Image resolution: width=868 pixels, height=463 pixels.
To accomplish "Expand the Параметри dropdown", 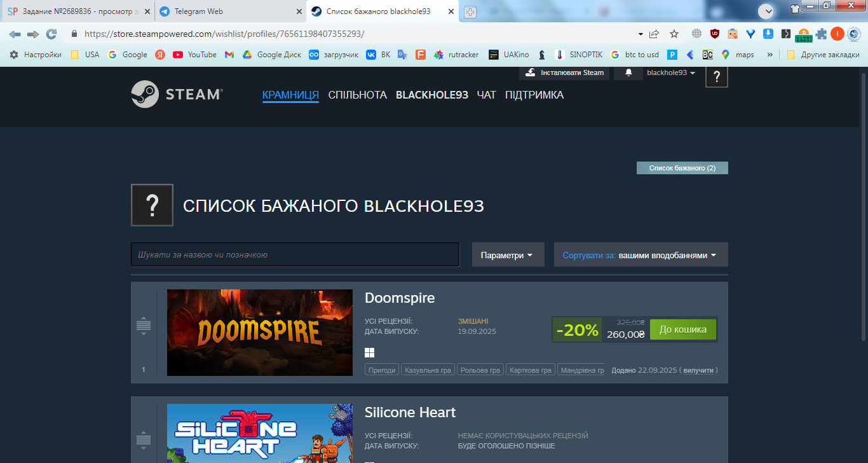I will (x=508, y=254).
